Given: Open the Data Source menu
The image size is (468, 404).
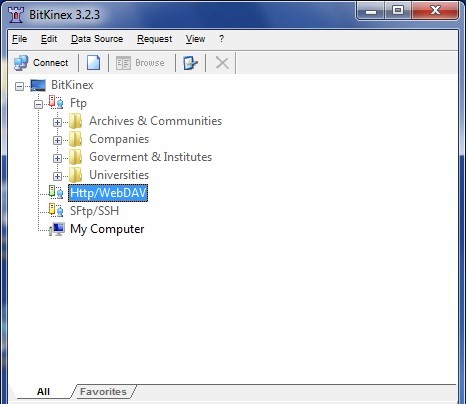Looking at the screenshot, I should point(97,39).
